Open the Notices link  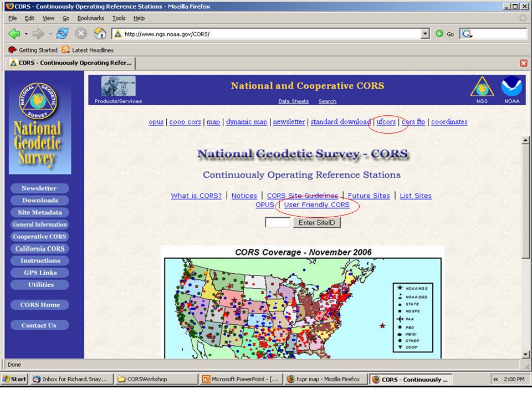click(x=244, y=196)
